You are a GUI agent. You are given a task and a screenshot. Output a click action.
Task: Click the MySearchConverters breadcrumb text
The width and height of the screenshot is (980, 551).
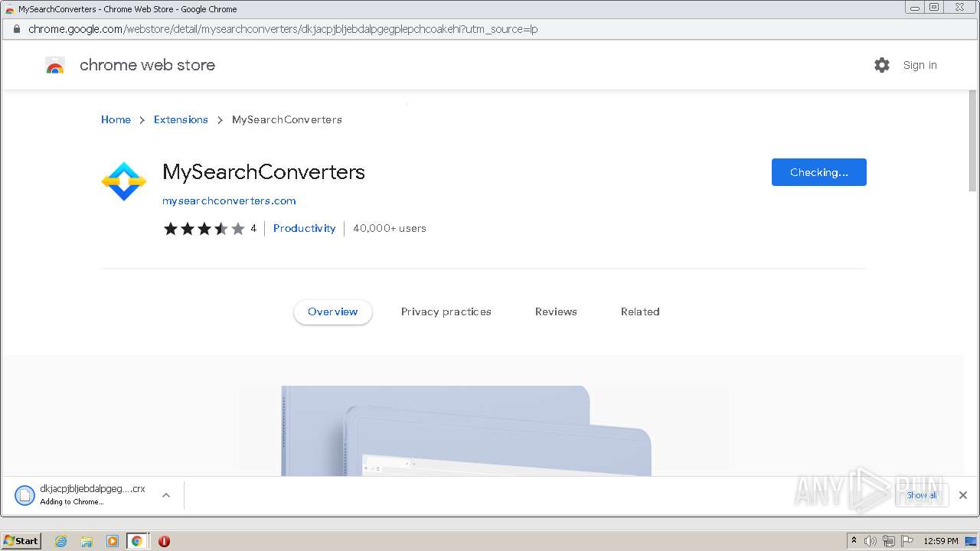click(x=287, y=119)
